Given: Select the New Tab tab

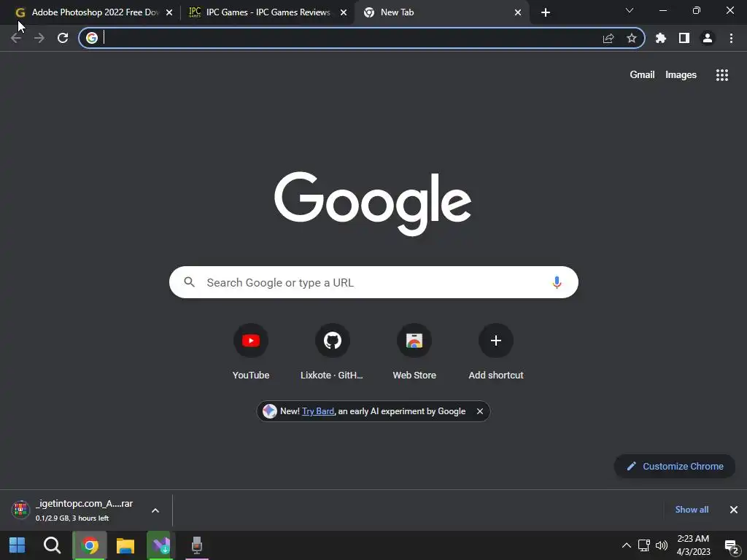Looking at the screenshot, I should click(441, 12).
